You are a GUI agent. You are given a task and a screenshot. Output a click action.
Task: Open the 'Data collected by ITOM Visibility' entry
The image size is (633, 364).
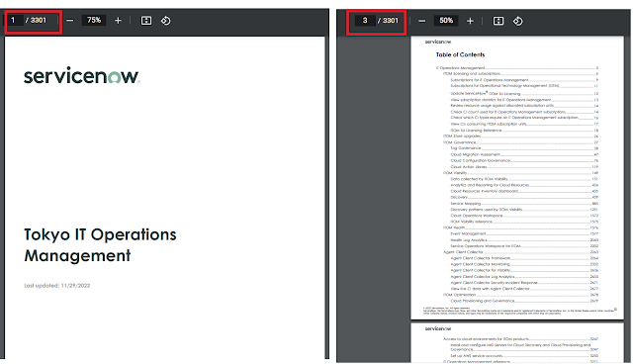tap(524, 179)
